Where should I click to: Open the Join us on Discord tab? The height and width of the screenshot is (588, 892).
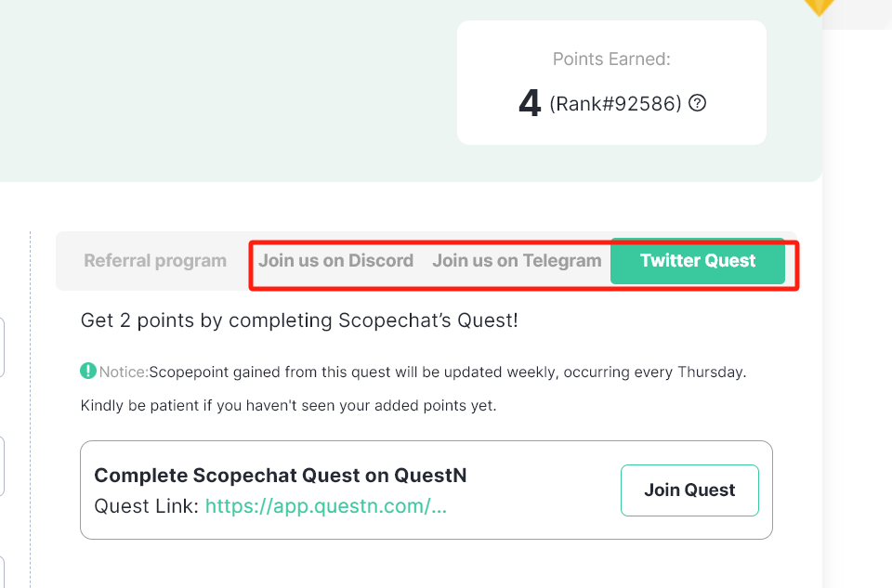coord(335,260)
